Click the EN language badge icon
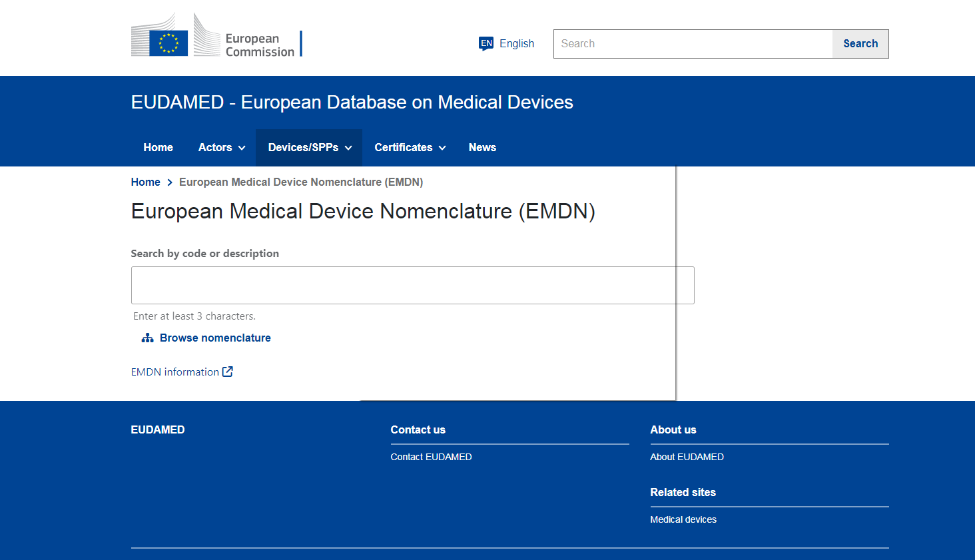This screenshot has height=560, width=975. 486,43
